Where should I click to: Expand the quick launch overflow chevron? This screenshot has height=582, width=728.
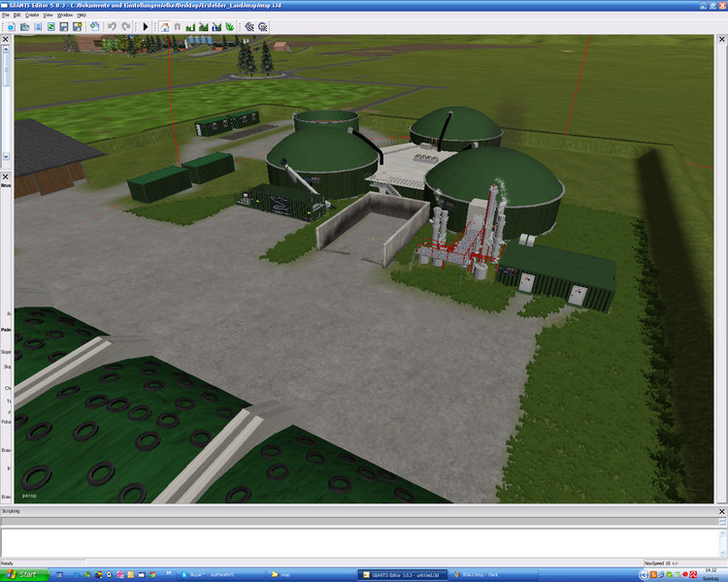pyautogui.click(x=169, y=573)
